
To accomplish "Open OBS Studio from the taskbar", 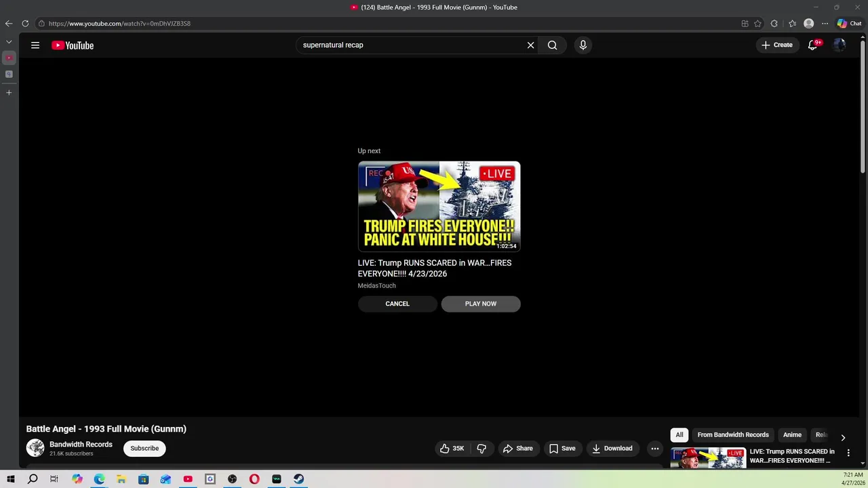I will [232, 479].
